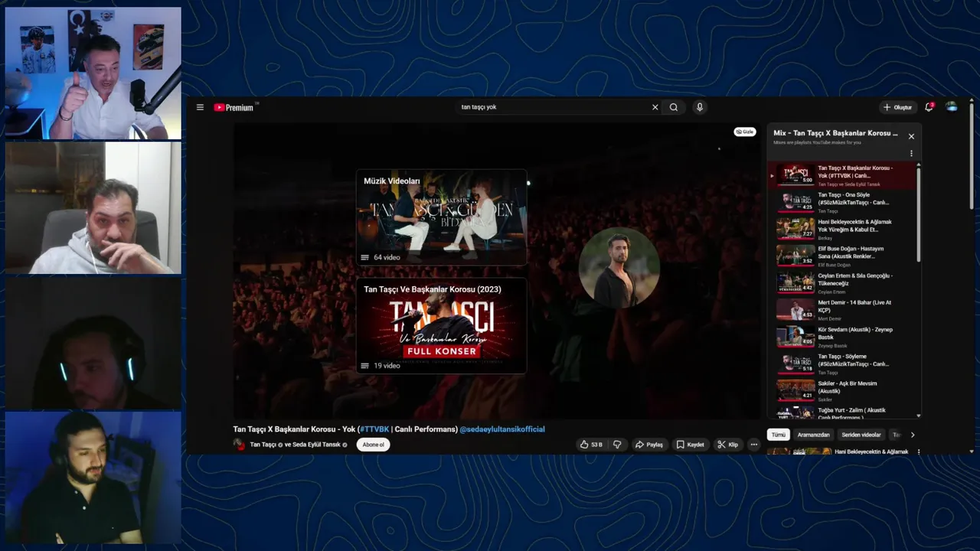Show more filter chips with right arrow

(x=912, y=435)
